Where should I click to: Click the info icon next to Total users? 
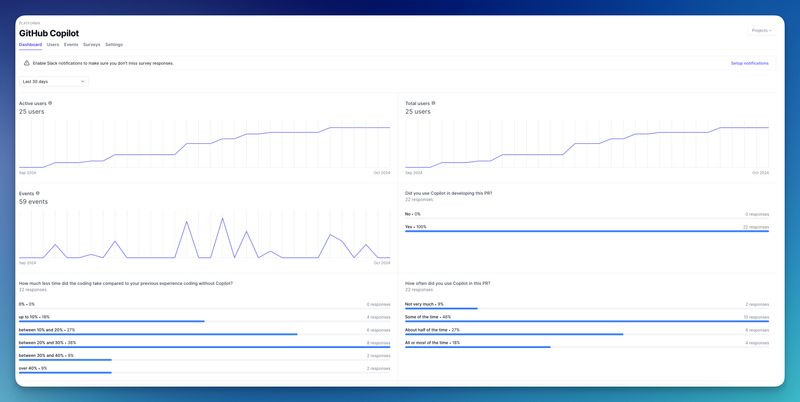[x=435, y=103]
